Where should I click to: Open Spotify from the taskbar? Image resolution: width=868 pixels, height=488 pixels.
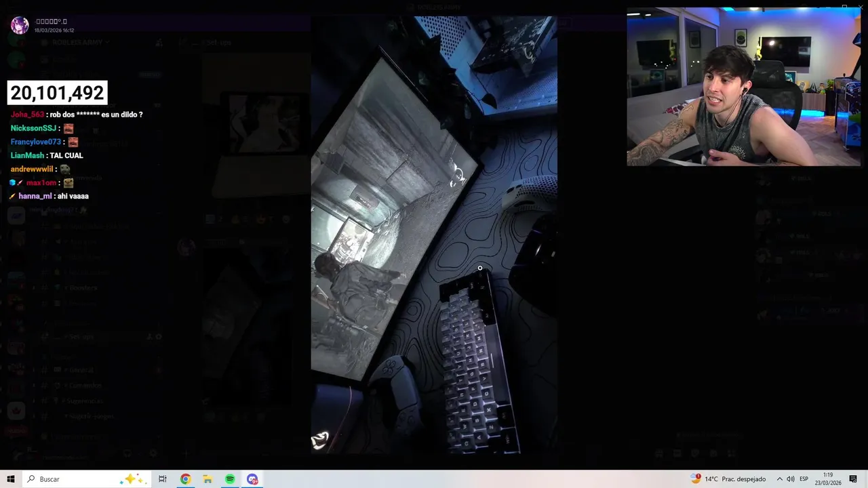pos(230,479)
